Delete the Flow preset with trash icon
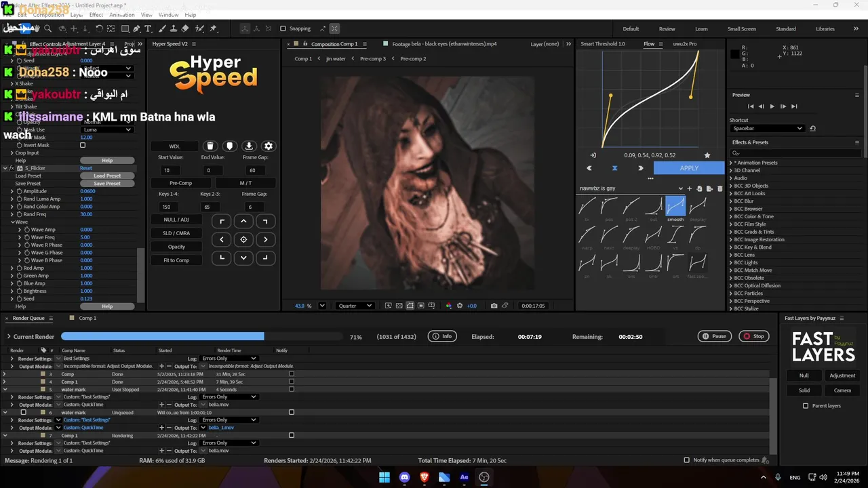868x488 pixels. [720, 189]
